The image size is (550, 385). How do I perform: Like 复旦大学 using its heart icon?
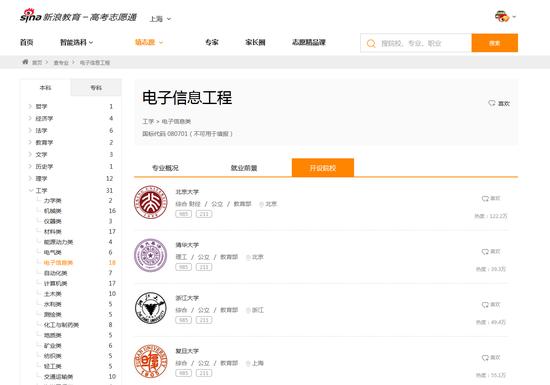point(485,358)
